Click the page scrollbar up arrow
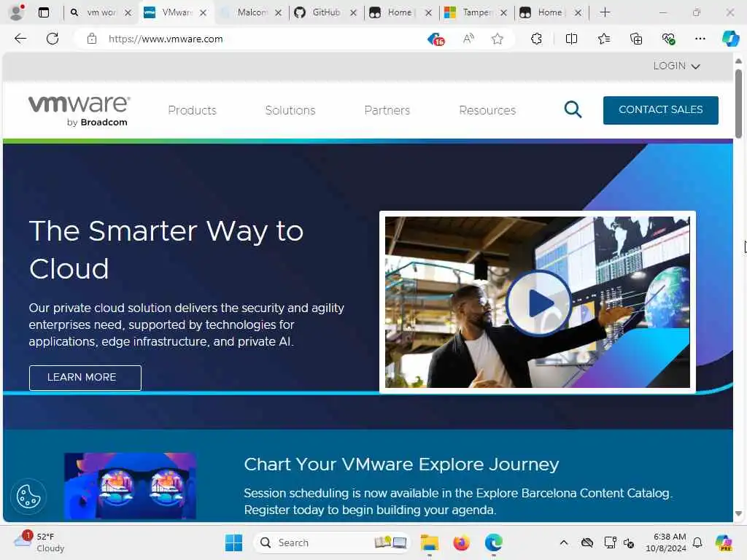 coord(738,61)
